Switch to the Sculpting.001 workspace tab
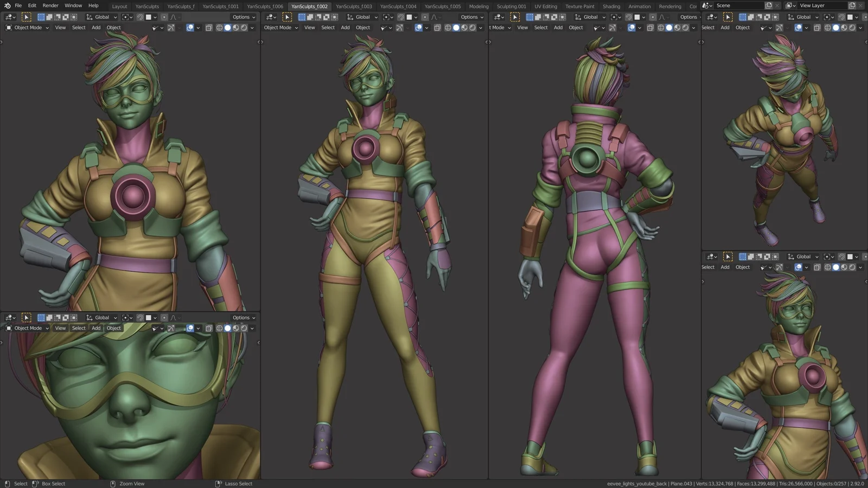The image size is (868, 488). click(x=510, y=6)
